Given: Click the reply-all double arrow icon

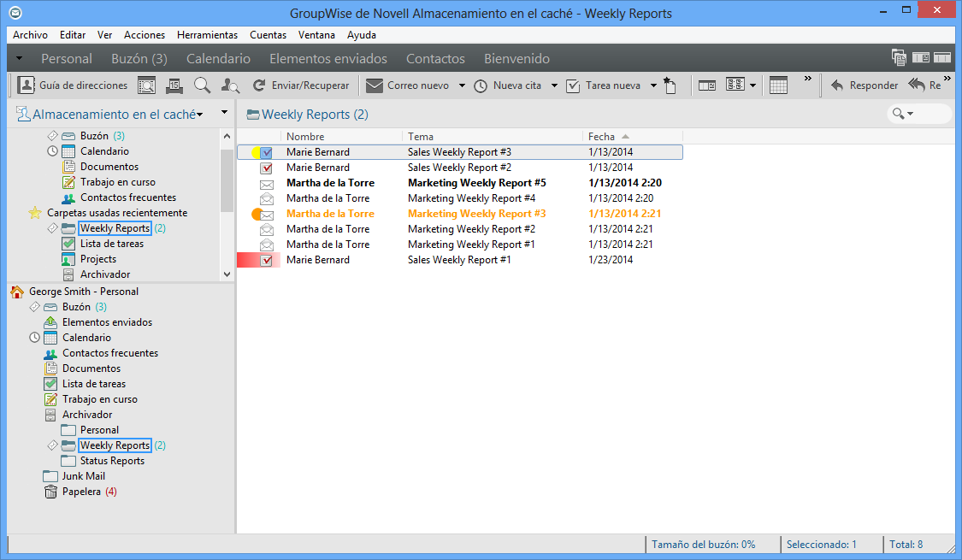Looking at the screenshot, I should [x=917, y=85].
